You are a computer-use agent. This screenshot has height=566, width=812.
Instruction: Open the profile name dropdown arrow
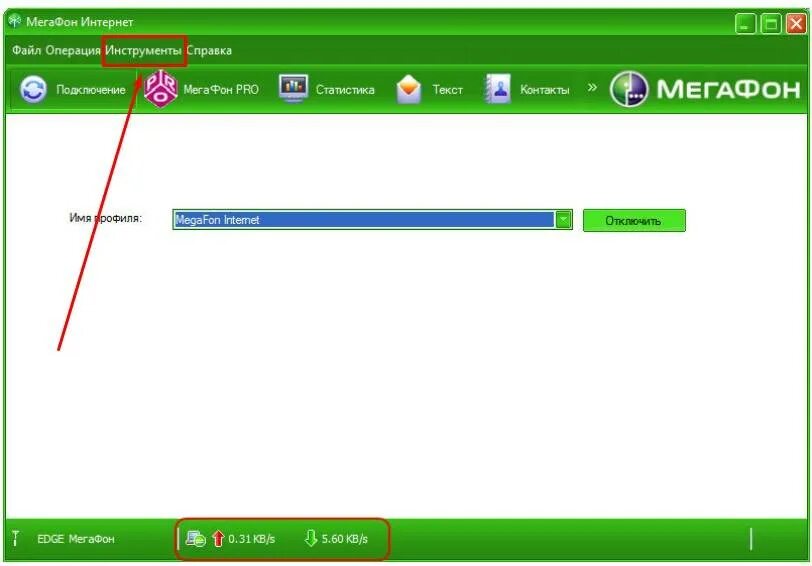[x=563, y=220]
